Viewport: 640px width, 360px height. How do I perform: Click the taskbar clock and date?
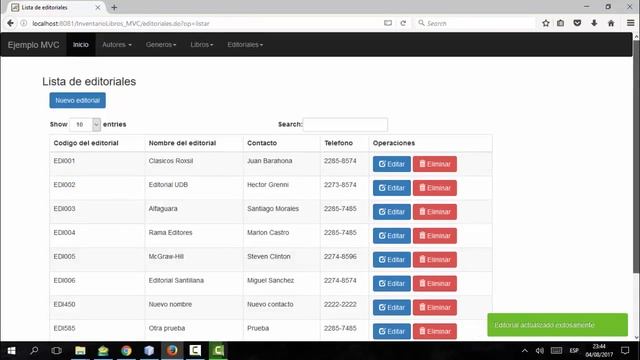[x=599, y=351]
